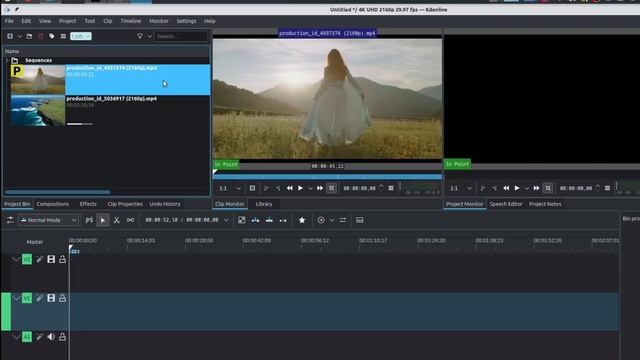The height and width of the screenshot is (360, 640).
Task: Click the timeline preview render circle icon
Action: click(321, 220)
